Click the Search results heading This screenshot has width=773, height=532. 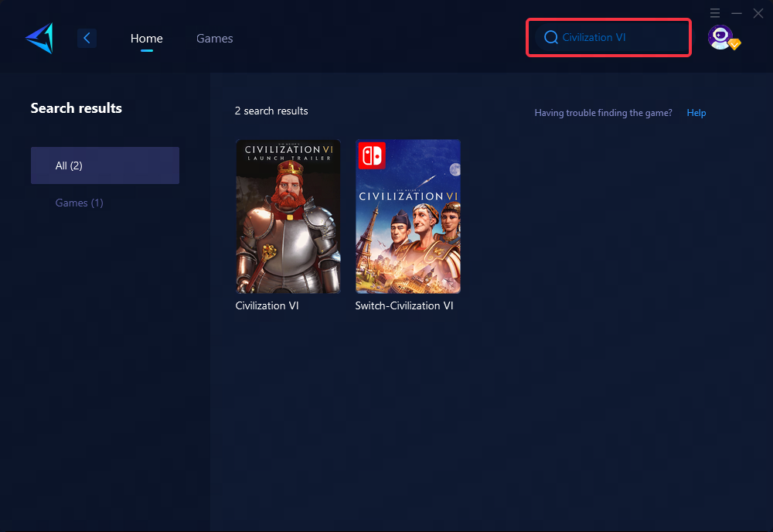tap(77, 108)
